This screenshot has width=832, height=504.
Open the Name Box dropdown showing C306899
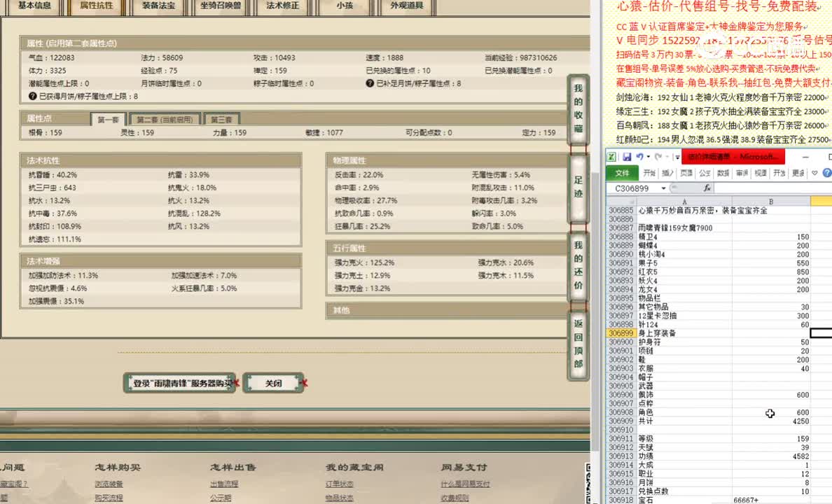[663, 188]
